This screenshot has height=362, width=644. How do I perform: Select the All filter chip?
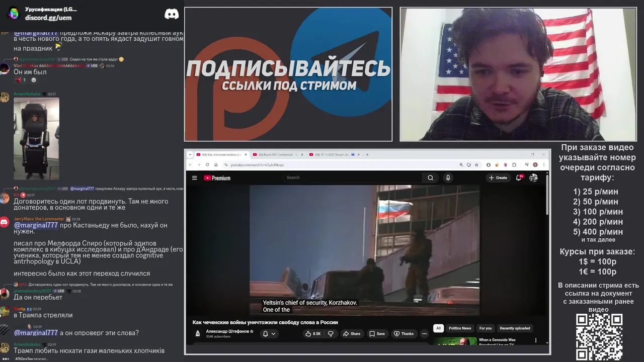(x=438, y=328)
